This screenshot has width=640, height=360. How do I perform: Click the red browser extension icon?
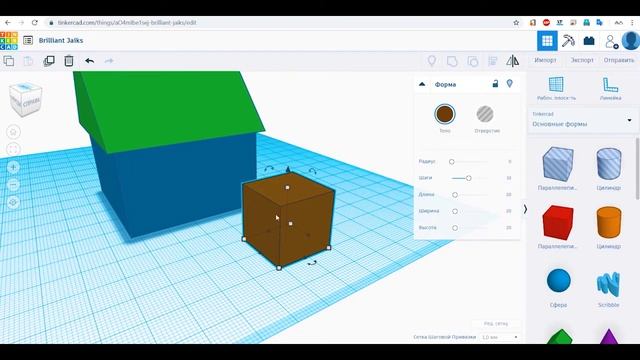[x=546, y=22]
